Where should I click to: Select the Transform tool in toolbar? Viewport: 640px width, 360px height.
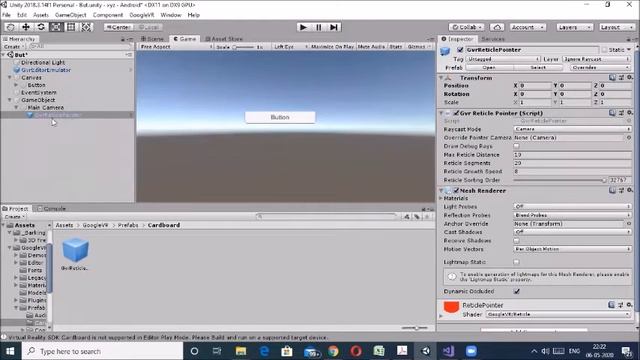point(86,27)
